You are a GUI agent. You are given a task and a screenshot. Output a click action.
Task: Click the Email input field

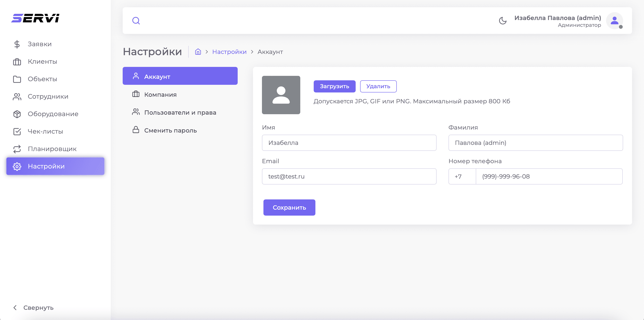point(349,176)
